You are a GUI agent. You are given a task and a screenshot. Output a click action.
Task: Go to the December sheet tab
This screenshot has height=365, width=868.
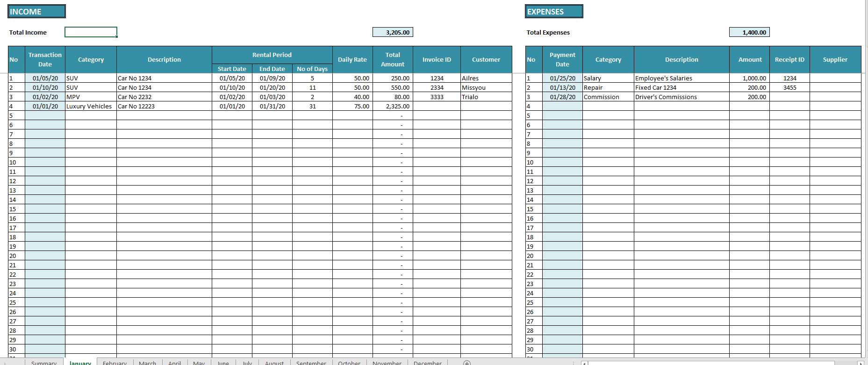click(427, 363)
